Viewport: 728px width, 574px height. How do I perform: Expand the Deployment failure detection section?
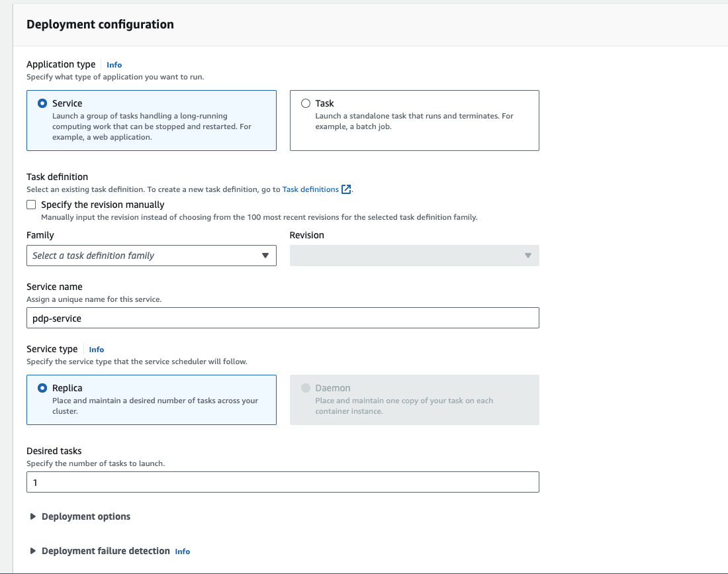point(105,551)
